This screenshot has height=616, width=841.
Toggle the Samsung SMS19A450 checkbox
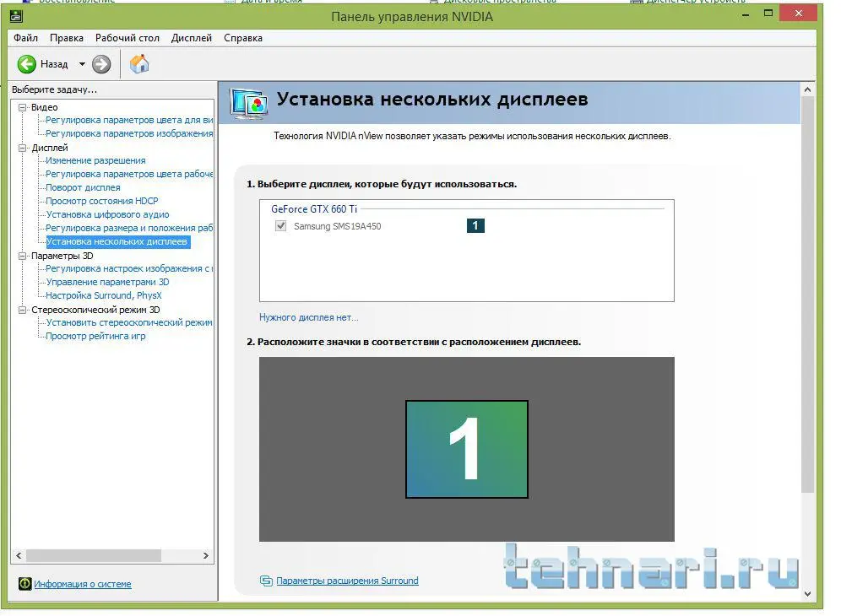[280, 225]
